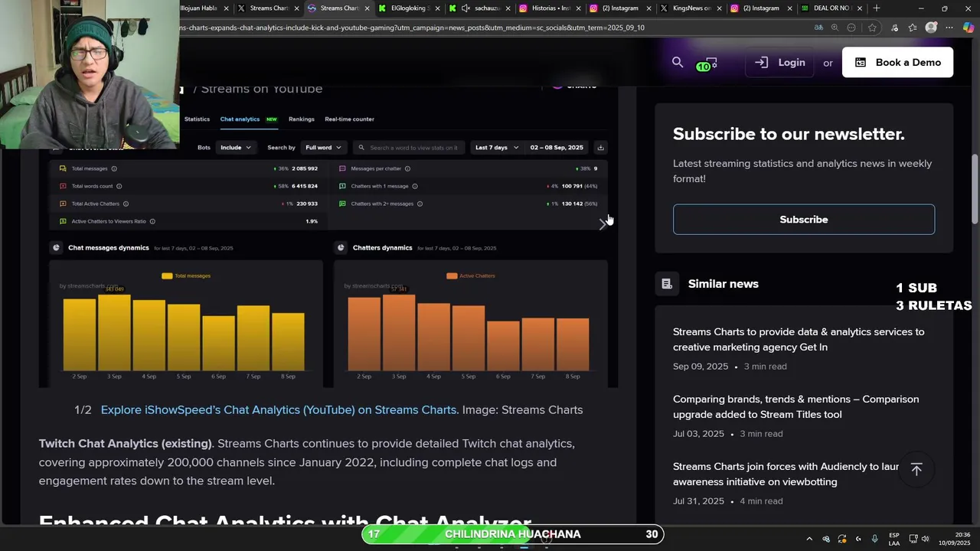This screenshot has width=980, height=551.
Task: Click the Chatters dynamics chart title icon
Action: [341, 248]
